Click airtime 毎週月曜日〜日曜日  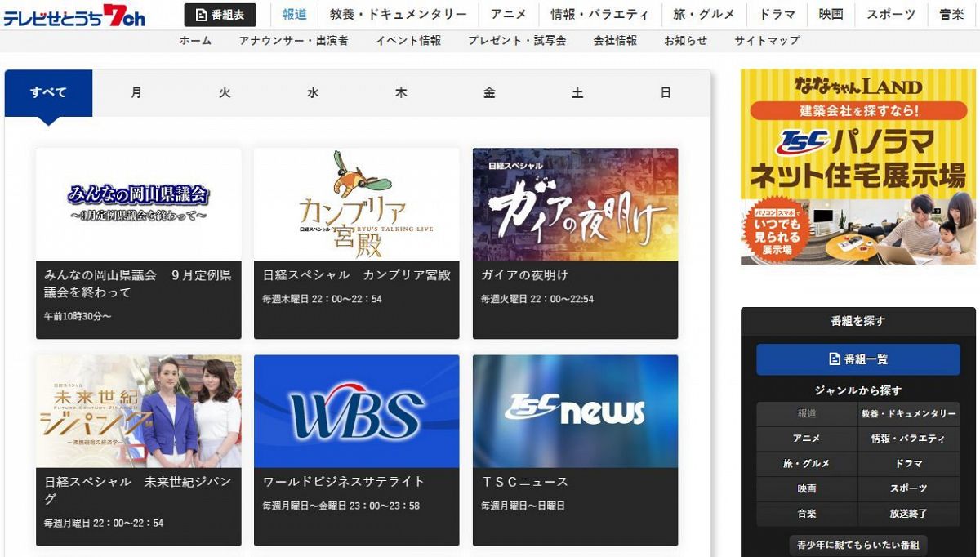523,506
